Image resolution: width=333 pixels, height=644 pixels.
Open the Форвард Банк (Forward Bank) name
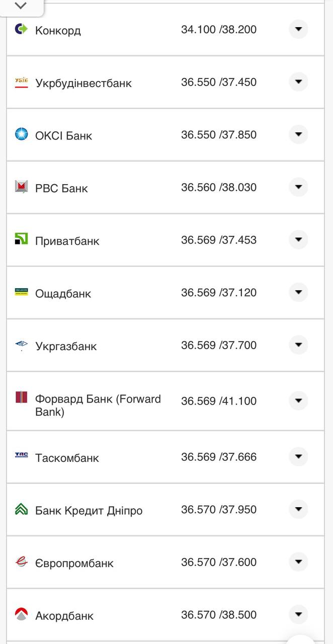98,406
